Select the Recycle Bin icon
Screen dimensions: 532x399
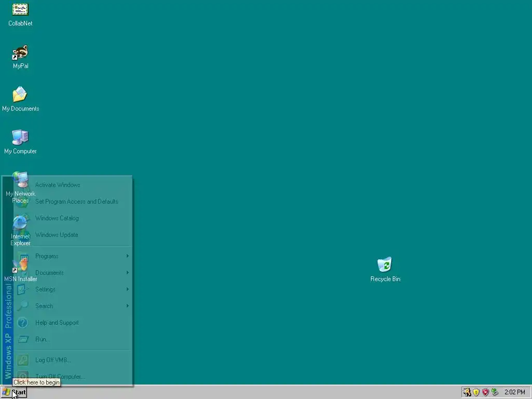coord(385,270)
